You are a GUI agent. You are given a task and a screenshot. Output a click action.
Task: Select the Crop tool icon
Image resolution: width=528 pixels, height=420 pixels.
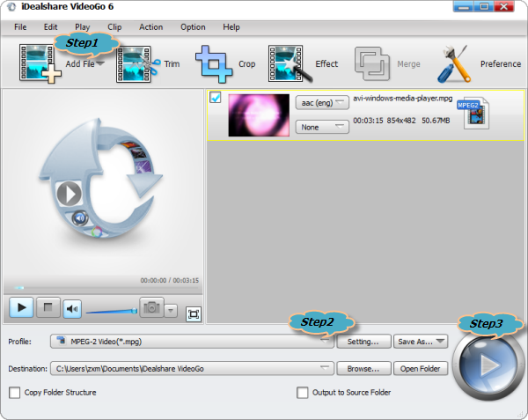tap(214, 64)
